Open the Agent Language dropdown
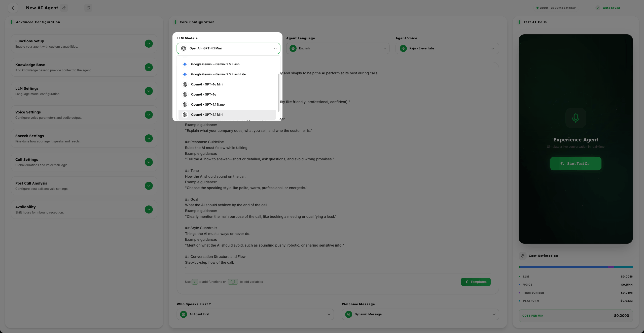The image size is (644, 333). [x=337, y=48]
